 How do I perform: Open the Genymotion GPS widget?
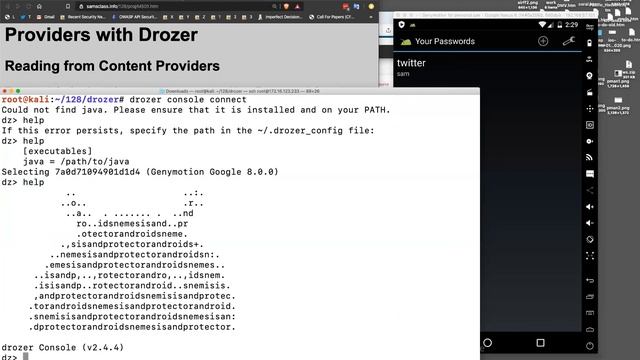(589, 59)
